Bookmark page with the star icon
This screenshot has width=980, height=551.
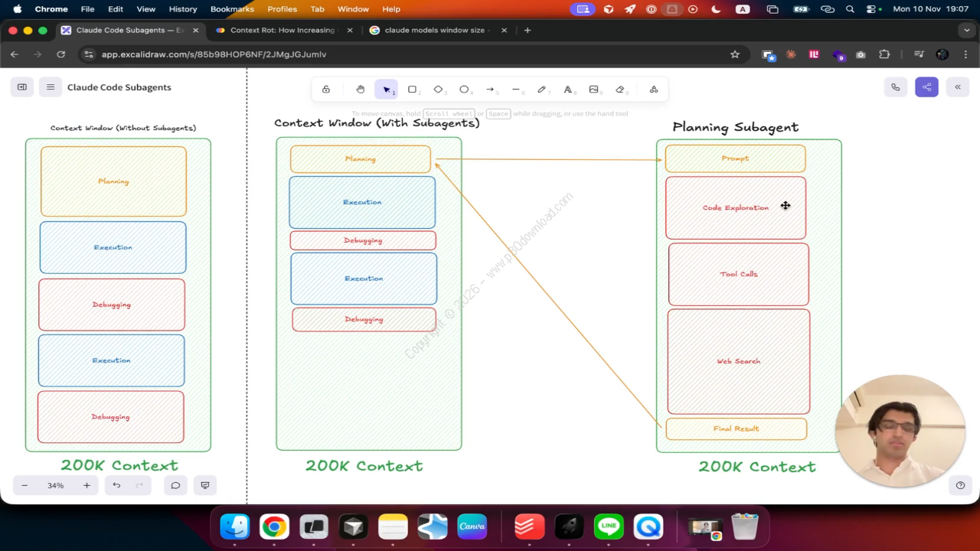[735, 54]
